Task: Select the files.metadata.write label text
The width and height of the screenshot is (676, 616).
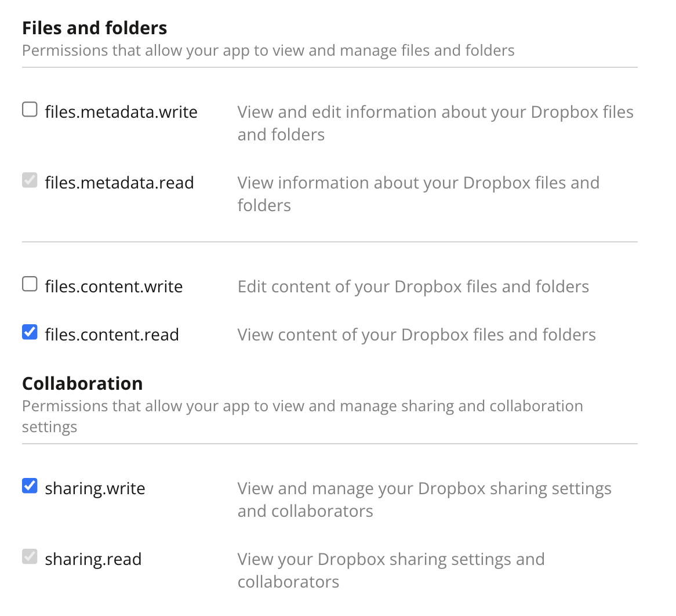Action: [121, 111]
